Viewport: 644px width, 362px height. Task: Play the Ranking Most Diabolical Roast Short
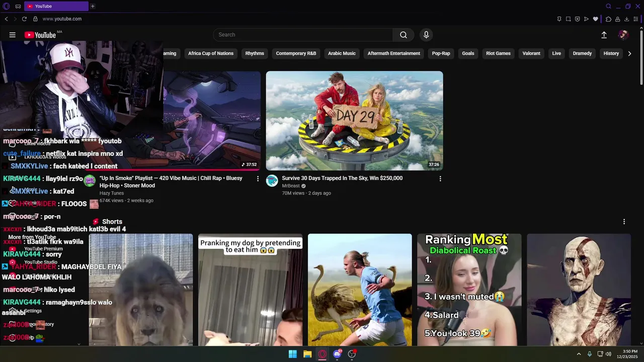coord(469,290)
